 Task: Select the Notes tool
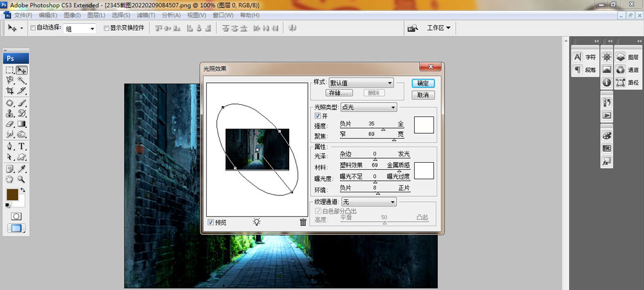coord(10,169)
